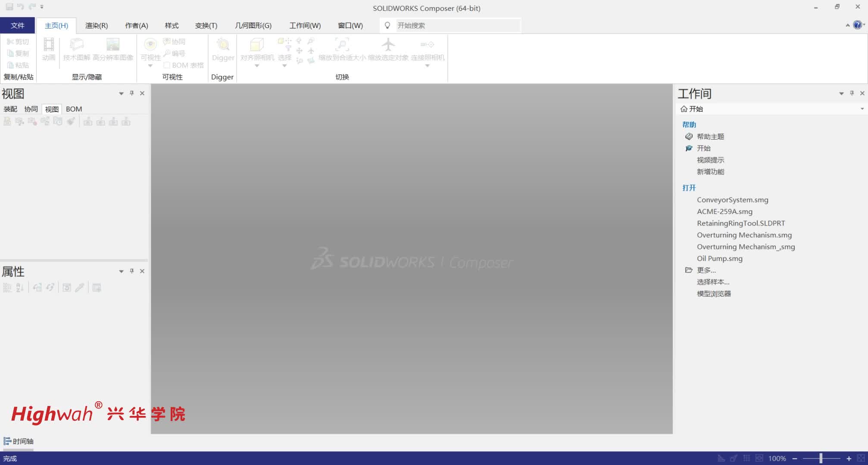Click the 选择 selection mode icon
Viewport: 868px width, 465px height.
click(x=284, y=44)
